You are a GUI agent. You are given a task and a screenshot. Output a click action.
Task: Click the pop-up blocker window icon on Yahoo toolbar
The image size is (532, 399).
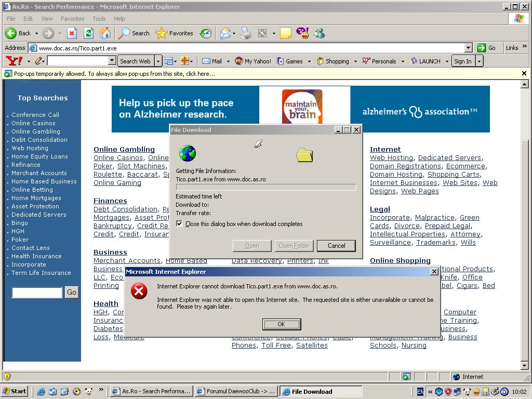tap(169, 61)
